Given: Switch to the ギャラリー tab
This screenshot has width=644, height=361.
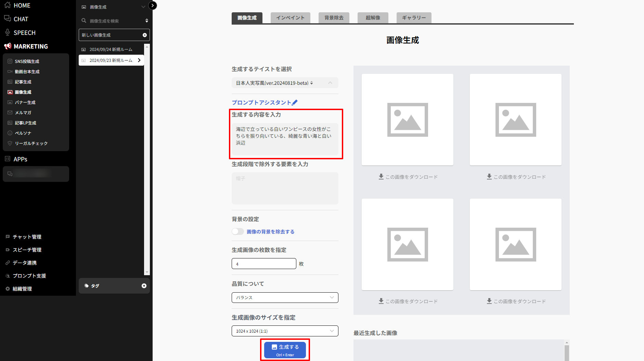Looking at the screenshot, I should 414,18.
